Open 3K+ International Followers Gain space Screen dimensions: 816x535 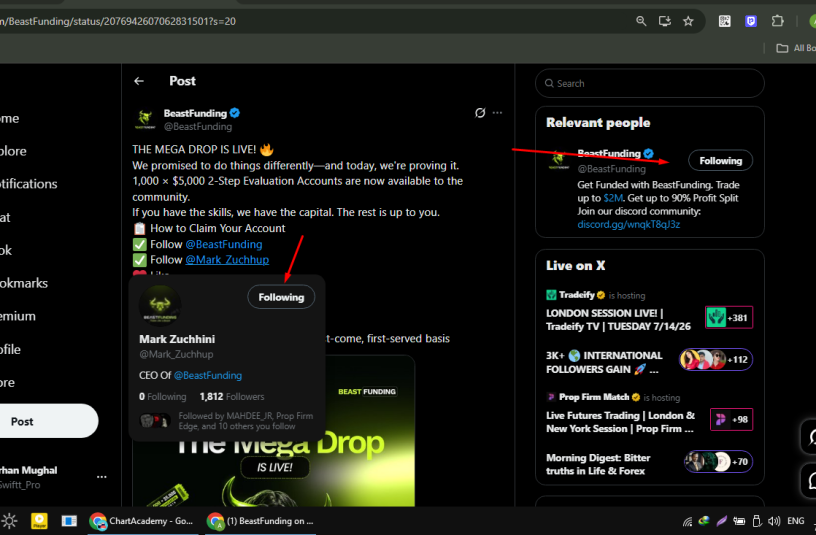(x=649, y=362)
